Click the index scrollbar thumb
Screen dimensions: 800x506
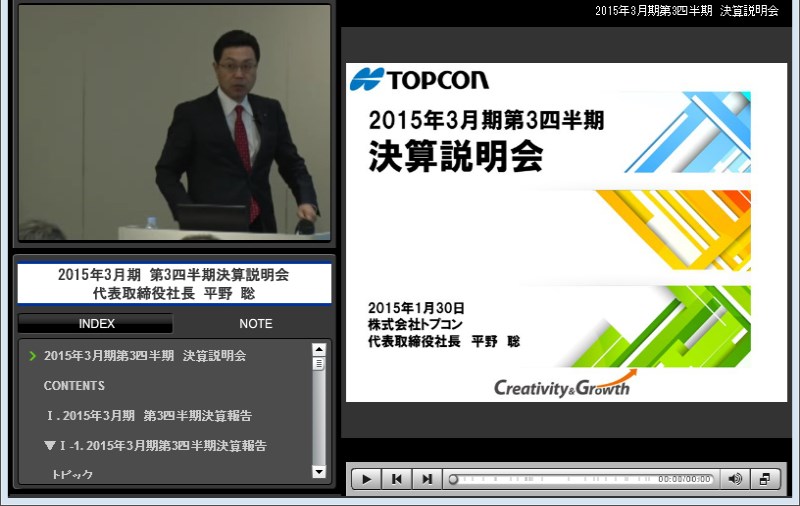click(319, 364)
